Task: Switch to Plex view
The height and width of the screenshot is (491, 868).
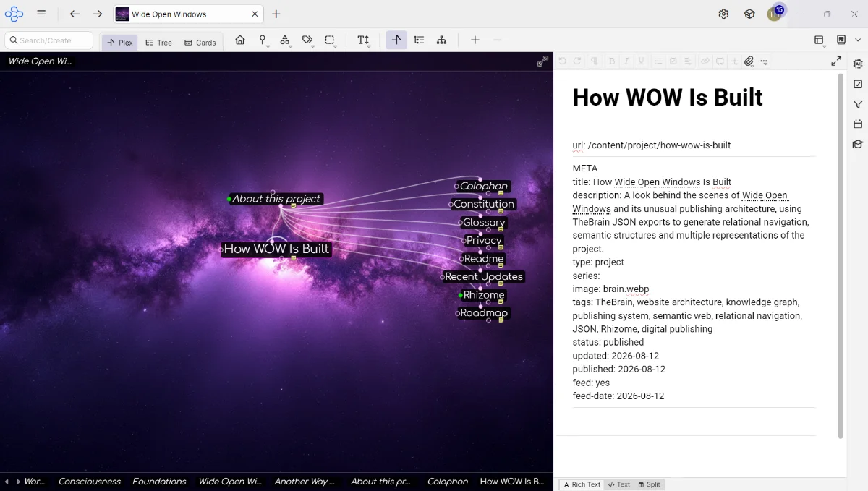Action: 119,42
